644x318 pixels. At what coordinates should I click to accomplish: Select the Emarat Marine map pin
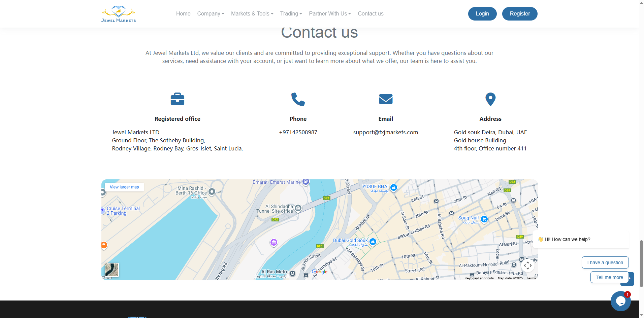pyautogui.click(x=305, y=182)
